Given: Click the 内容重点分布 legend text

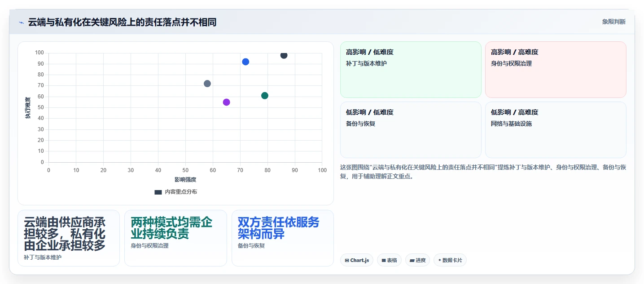Looking at the screenshot, I should click(x=181, y=192).
